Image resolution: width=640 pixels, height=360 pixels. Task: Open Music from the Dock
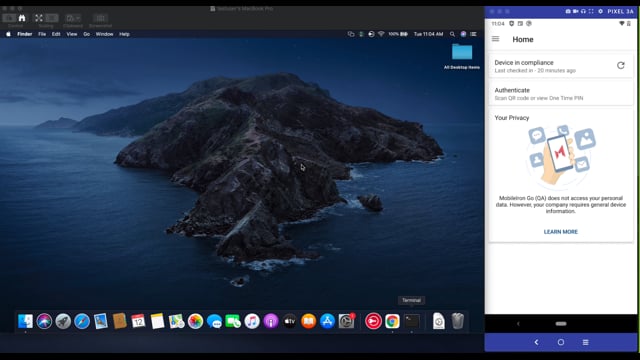click(252, 321)
